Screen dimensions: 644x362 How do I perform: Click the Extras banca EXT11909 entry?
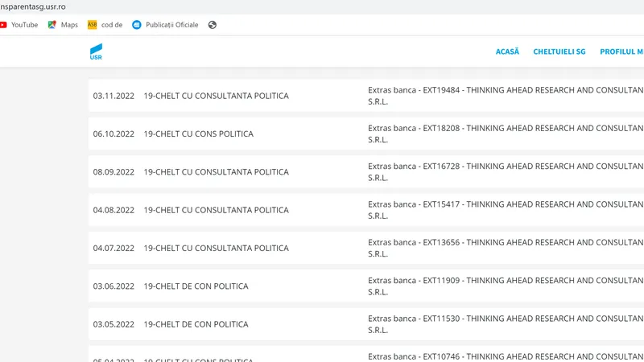click(x=506, y=286)
